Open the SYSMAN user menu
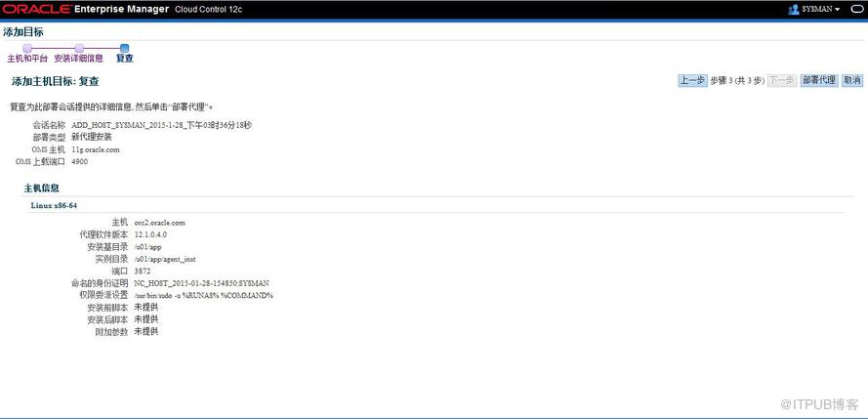 pos(821,10)
